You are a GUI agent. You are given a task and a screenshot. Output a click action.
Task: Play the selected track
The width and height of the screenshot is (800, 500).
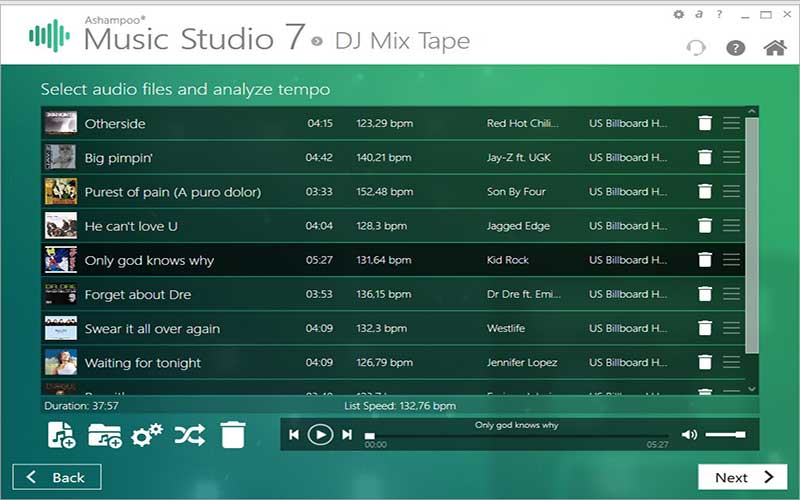[320, 434]
